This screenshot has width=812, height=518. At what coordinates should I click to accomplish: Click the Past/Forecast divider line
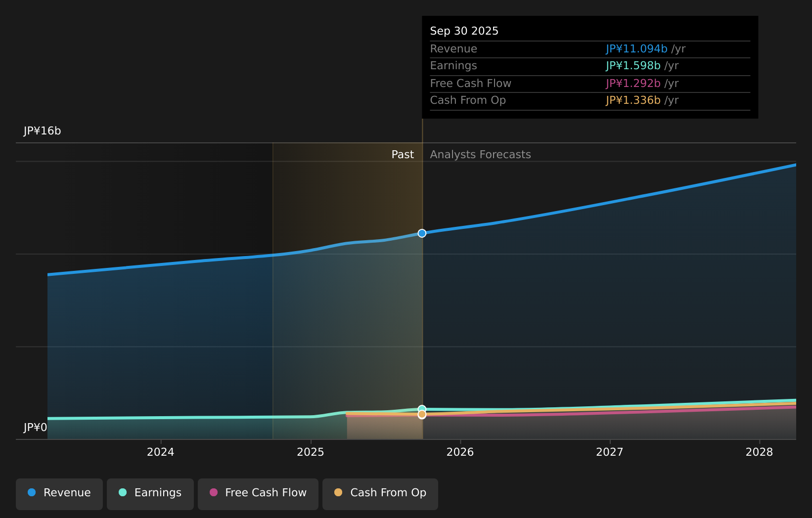pyautogui.click(x=422, y=297)
